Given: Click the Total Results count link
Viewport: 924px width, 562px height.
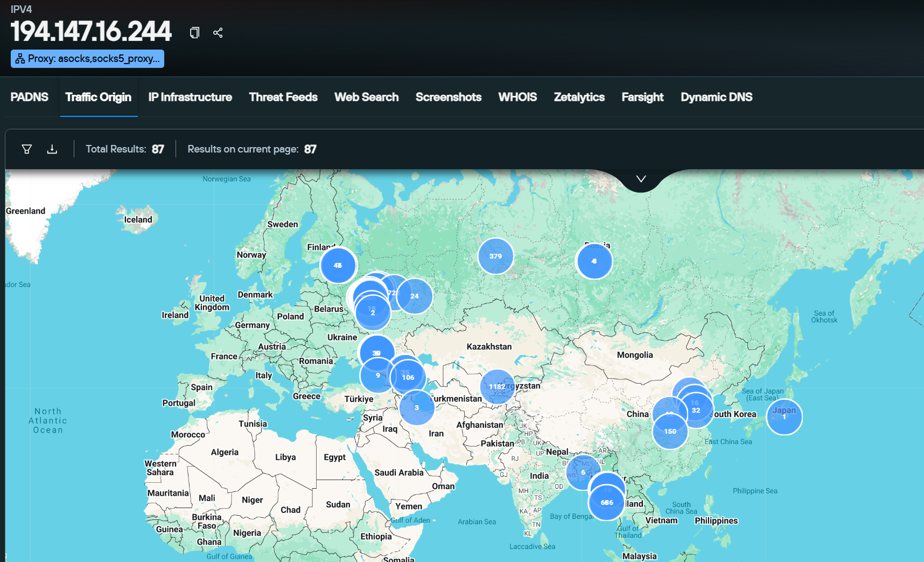Looking at the screenshot, I should coord(124,149).
